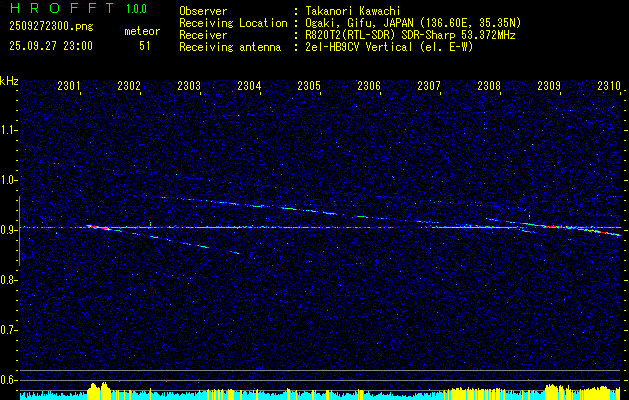
Task: Click the 0.7 kHz axis label
Action: tap(9, 330)
